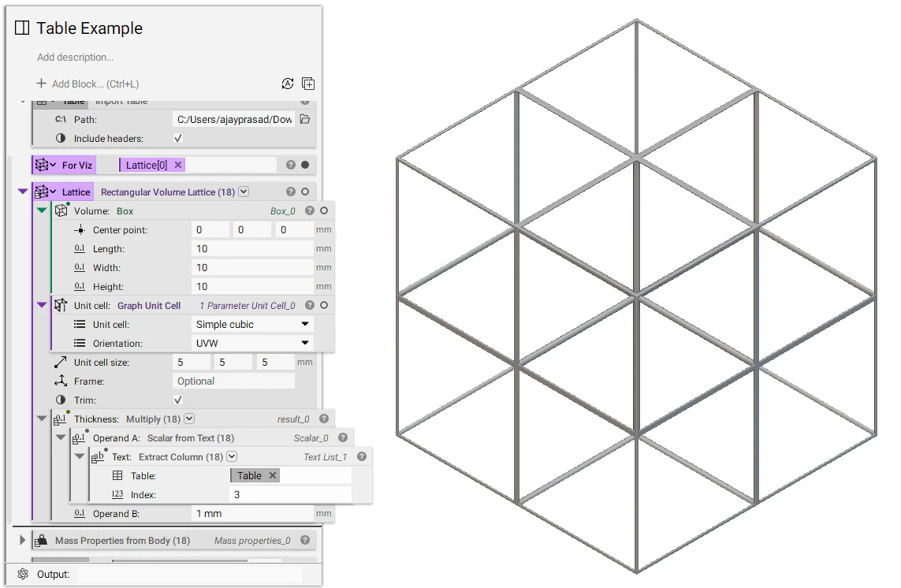The image size is (901, 588).
Task: Click the Mass properties_0 variable label
Action: (252, 540)
